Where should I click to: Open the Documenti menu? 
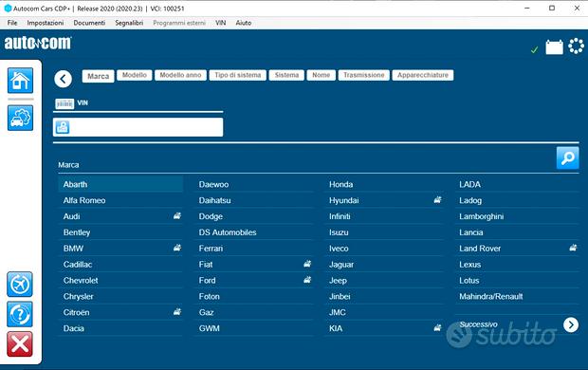click(89, 23)
